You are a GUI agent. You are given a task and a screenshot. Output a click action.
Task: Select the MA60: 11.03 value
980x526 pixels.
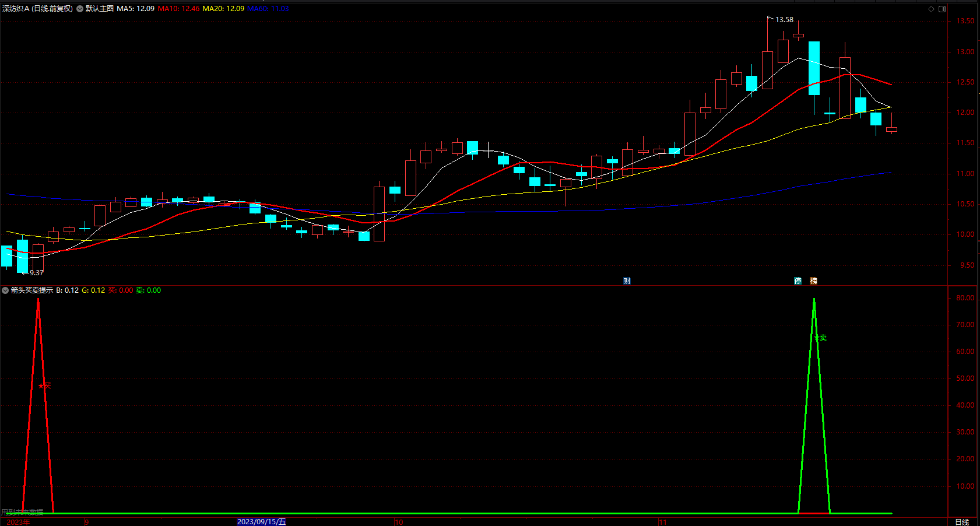tap(268, 9)
